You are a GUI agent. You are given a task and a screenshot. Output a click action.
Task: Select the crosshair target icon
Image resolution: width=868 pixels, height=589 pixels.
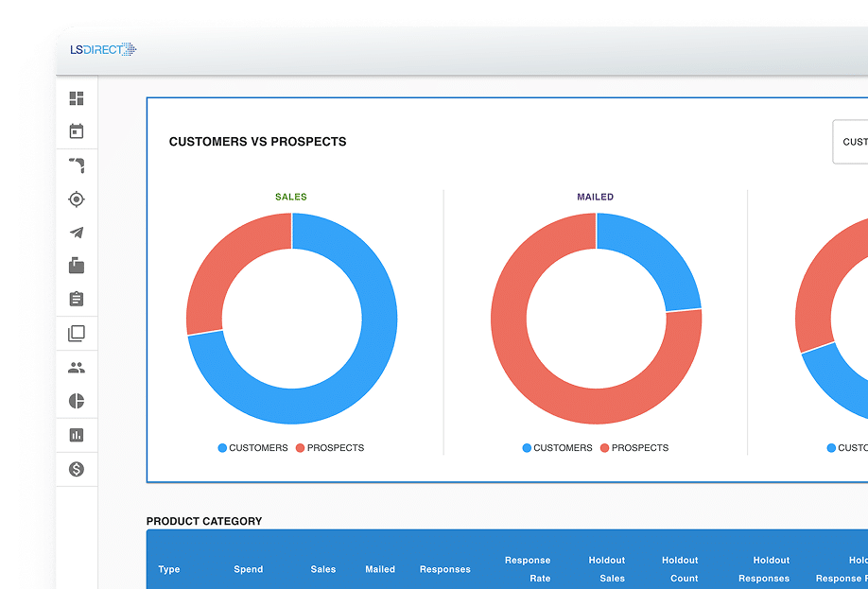click(77, 199)
